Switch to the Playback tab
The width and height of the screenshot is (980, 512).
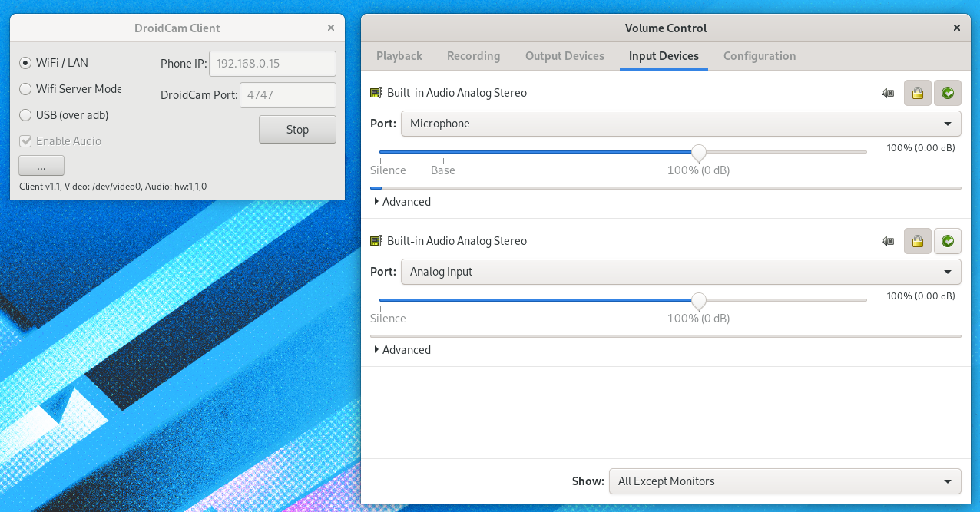coord(399,56)
